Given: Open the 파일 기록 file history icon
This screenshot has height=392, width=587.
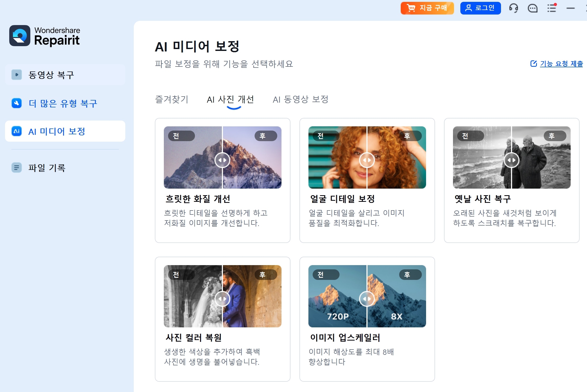Looking at the screenshot, I should tap(17, 168).
